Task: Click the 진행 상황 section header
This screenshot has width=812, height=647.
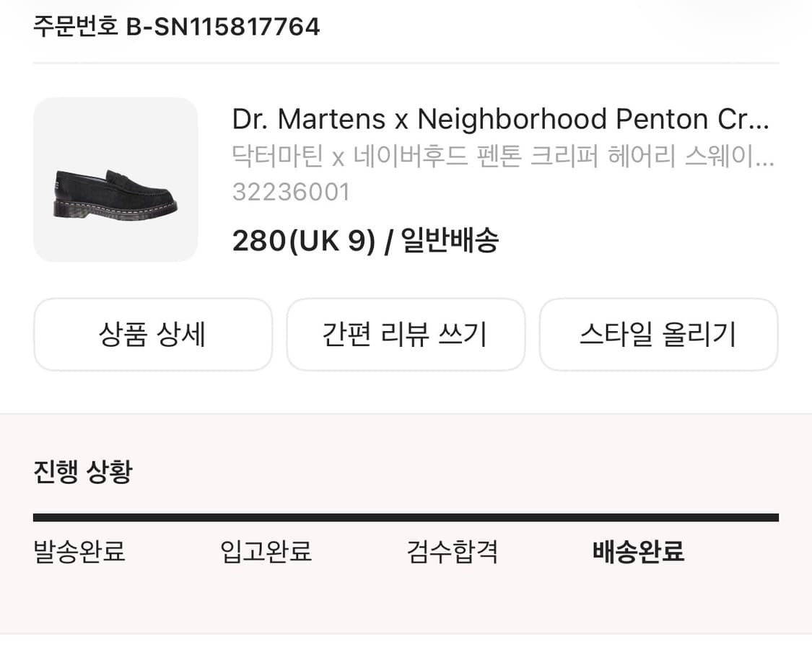Action: 82,471
